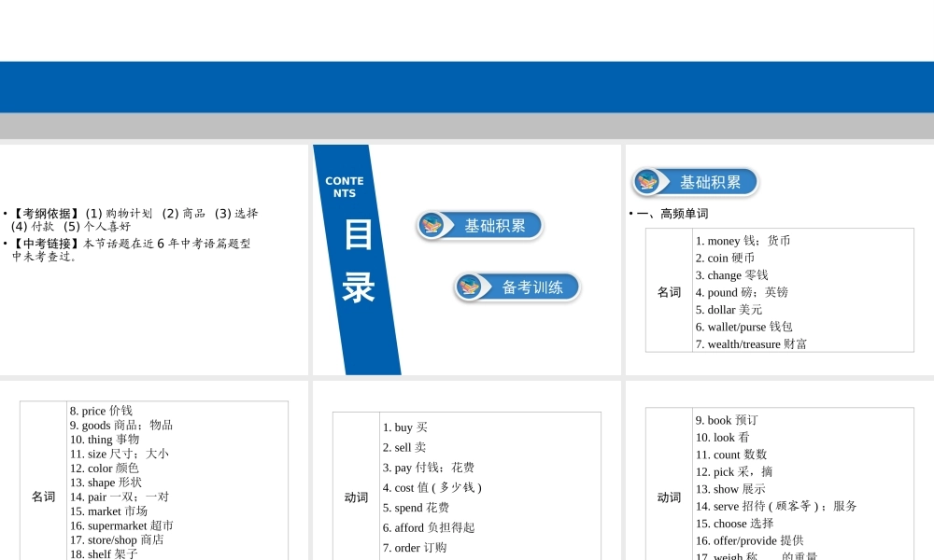
Task: Select the row '11. count 数数'
Action: 731,455
